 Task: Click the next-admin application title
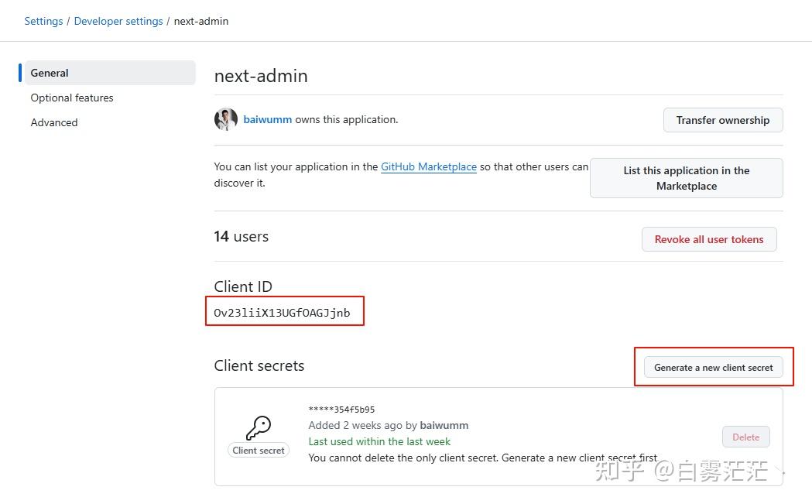(261, 75)
